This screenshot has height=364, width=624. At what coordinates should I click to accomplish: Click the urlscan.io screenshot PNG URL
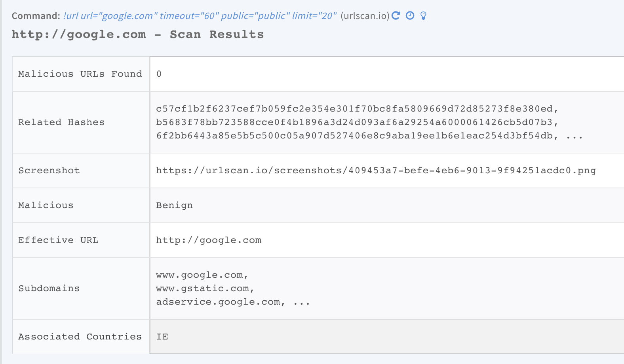[376, 171]
